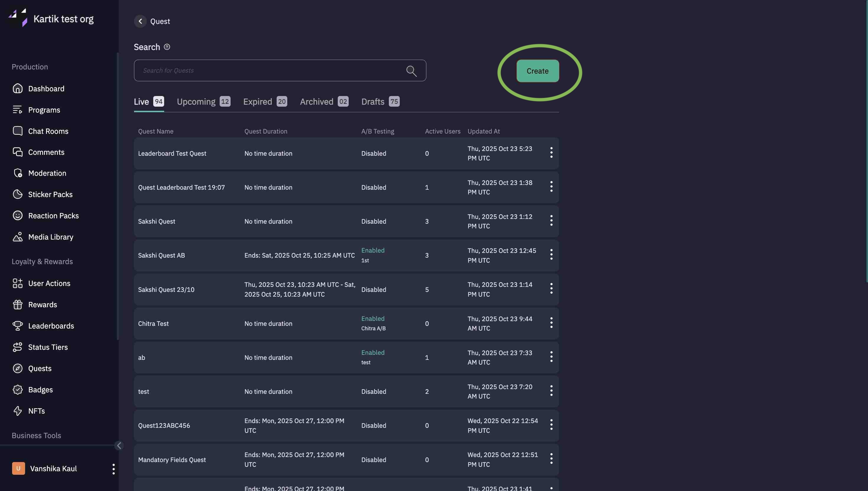Viewport: 868px width, 491px height.
Task: Click the NFTs lightning icon
Action: coord(17,411)
